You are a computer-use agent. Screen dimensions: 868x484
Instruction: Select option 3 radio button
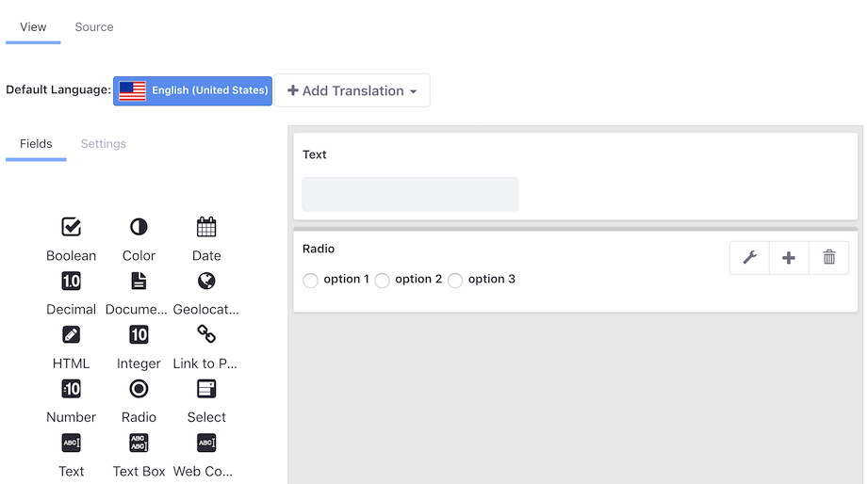(x=455, y=281)
